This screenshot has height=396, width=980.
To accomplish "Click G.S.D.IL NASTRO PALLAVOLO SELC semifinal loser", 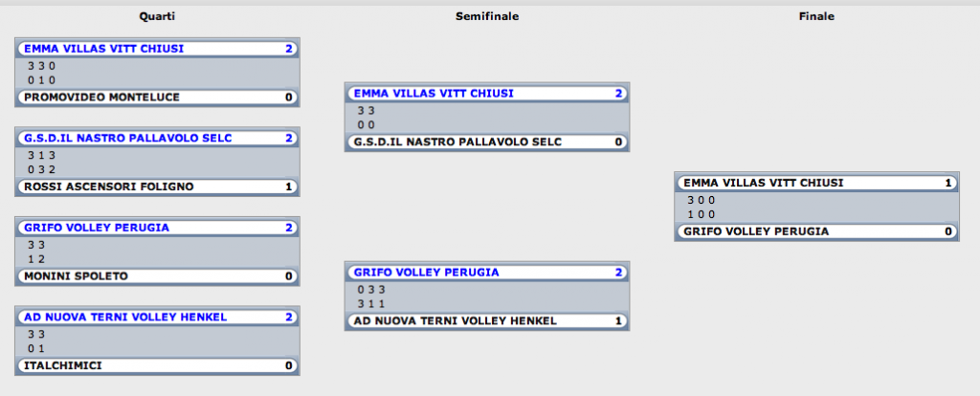I will [x=487, y=142].
